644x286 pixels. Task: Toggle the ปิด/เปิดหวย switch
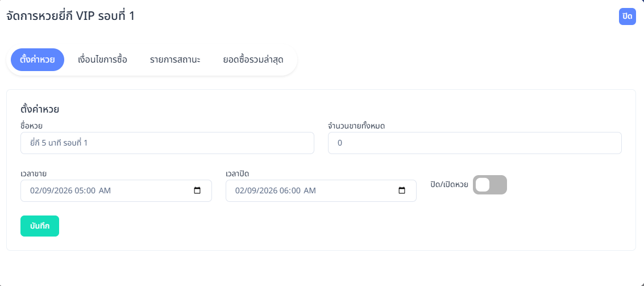tap(489, 185)
